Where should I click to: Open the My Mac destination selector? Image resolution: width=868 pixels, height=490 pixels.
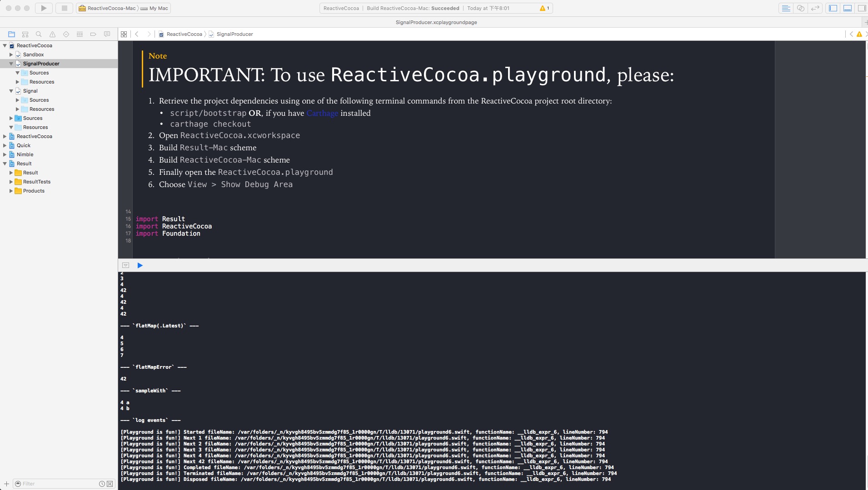155,8
